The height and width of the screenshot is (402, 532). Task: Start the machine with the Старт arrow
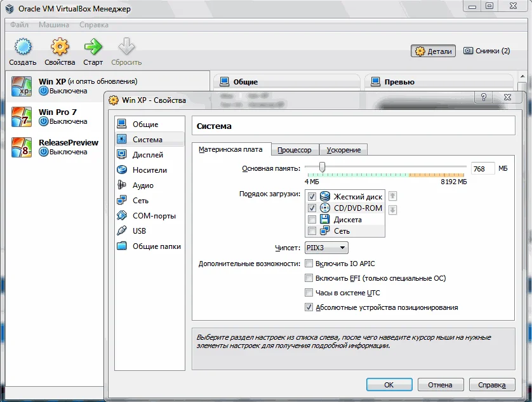point(93,47)
